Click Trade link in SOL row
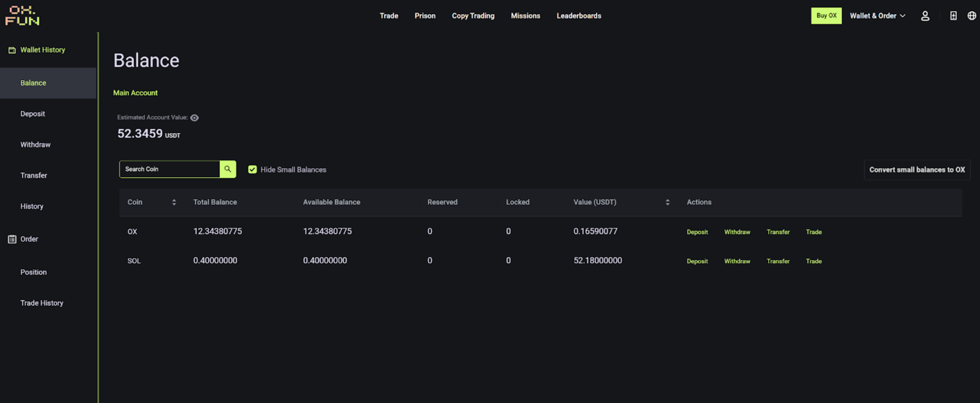980x403 pixels. [x=813, y=261]
